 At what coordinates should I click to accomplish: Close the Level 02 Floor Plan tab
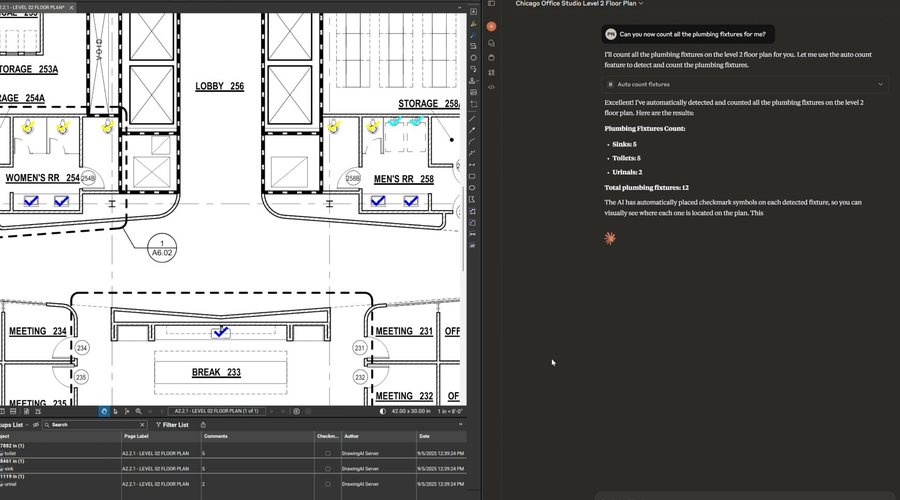pos(72,7)
